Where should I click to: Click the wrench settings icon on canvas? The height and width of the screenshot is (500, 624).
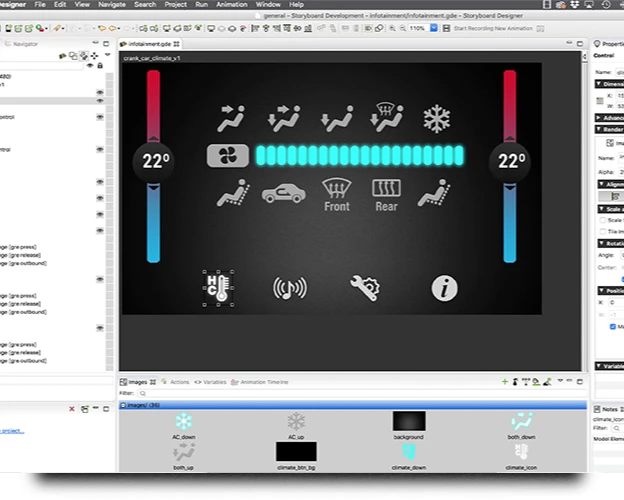[x=365, y=288]
